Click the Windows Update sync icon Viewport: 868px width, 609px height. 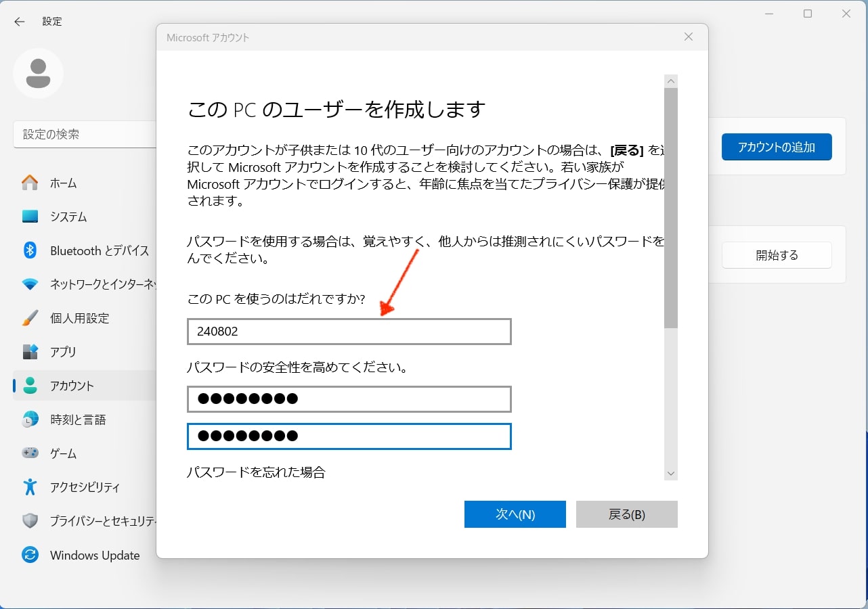[30, 555]
